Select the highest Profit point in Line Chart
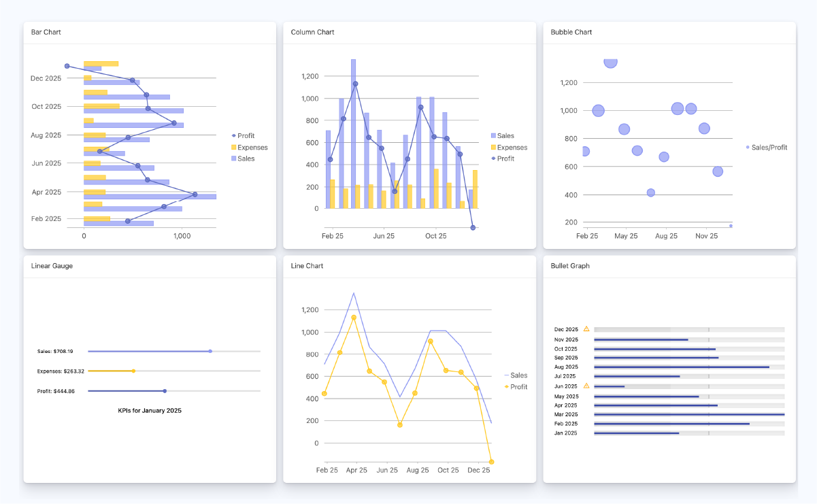 [x=354, y=317]
